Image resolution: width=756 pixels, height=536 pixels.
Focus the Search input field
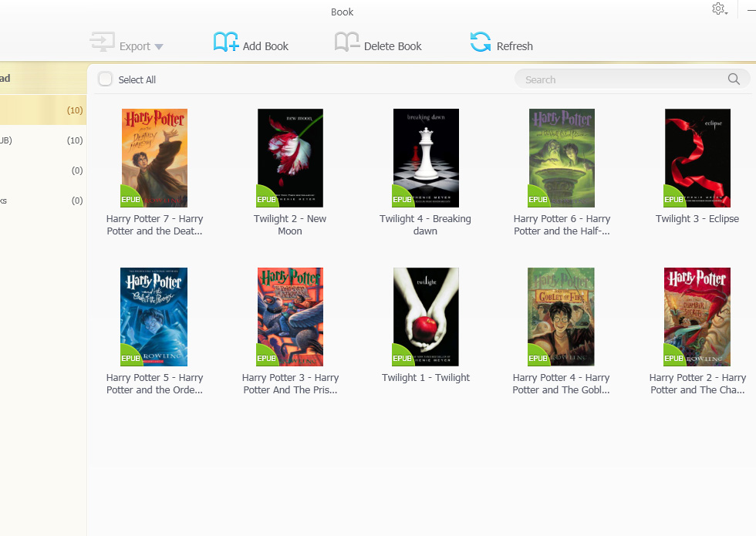pyautogui.click(x=632, y=79)
